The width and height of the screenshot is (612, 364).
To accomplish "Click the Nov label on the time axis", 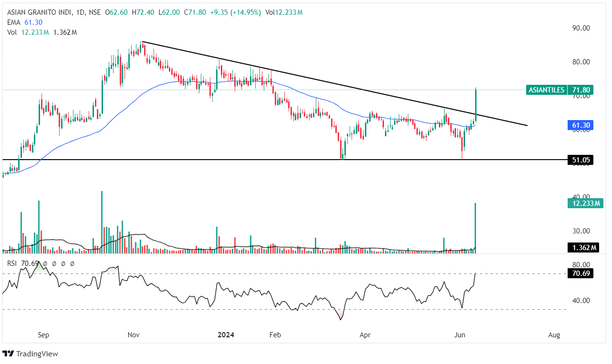I will point(134,335).
